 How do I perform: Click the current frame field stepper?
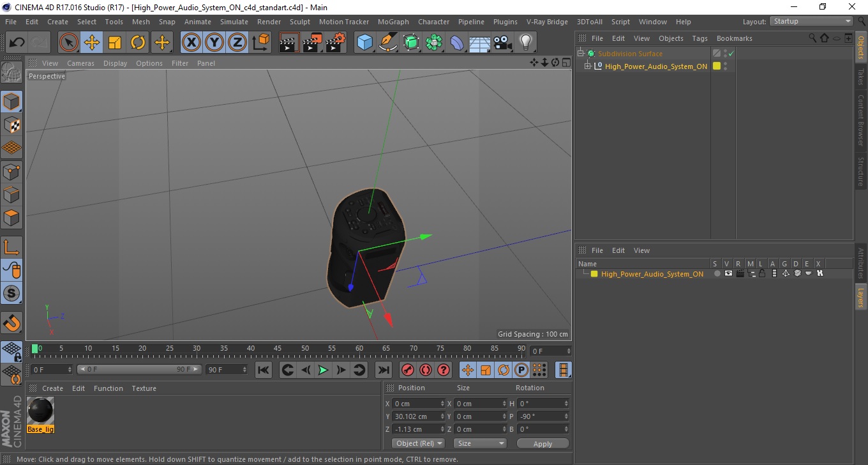(568, 351)
